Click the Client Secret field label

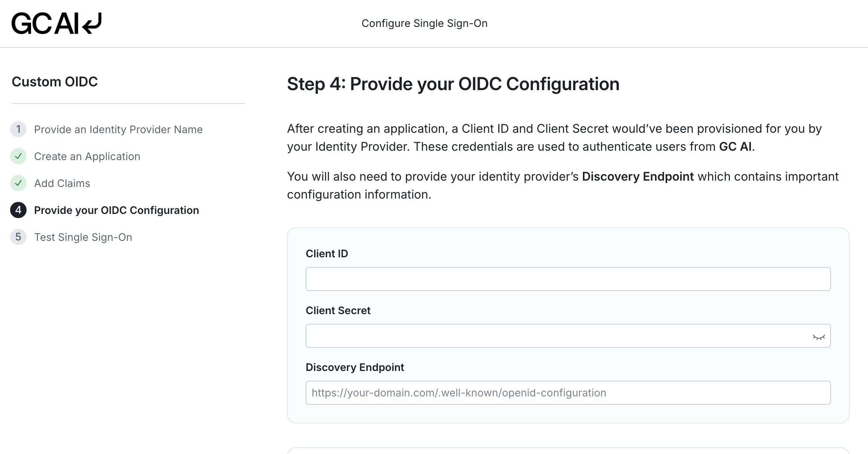tap(338, 310)
